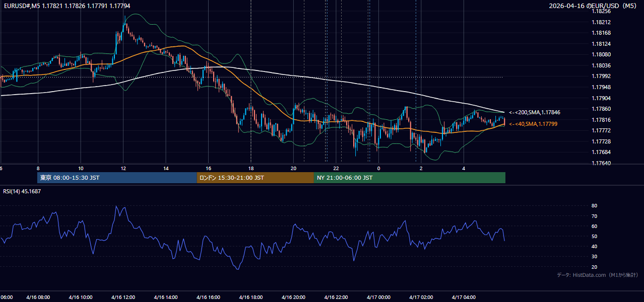Click the 4/16 12:00 bottom time label
Viewport: 644px width, 302px height.
123,297
